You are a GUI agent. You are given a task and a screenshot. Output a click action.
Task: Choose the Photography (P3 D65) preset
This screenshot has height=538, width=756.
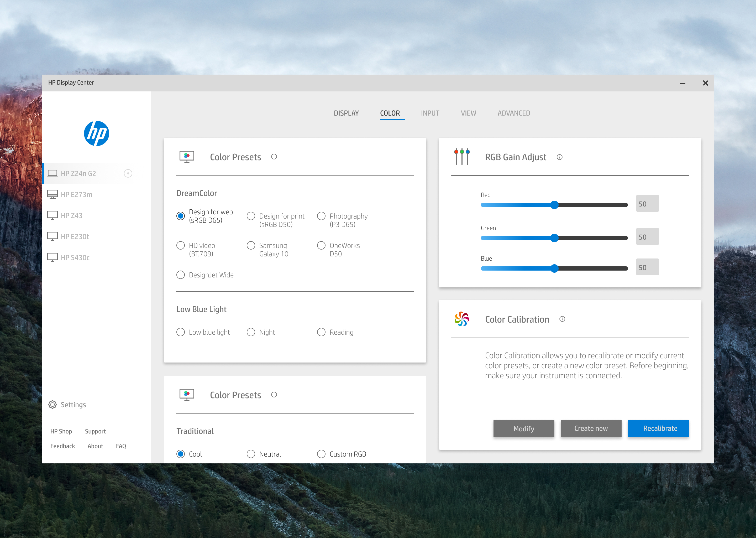point(321,216)
